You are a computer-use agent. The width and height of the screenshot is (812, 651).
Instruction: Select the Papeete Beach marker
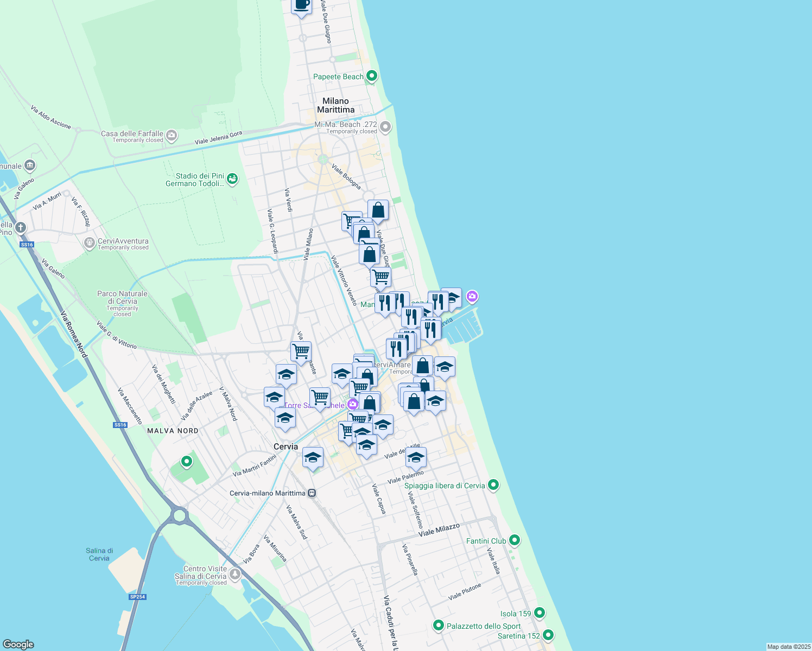pos(371,76)
